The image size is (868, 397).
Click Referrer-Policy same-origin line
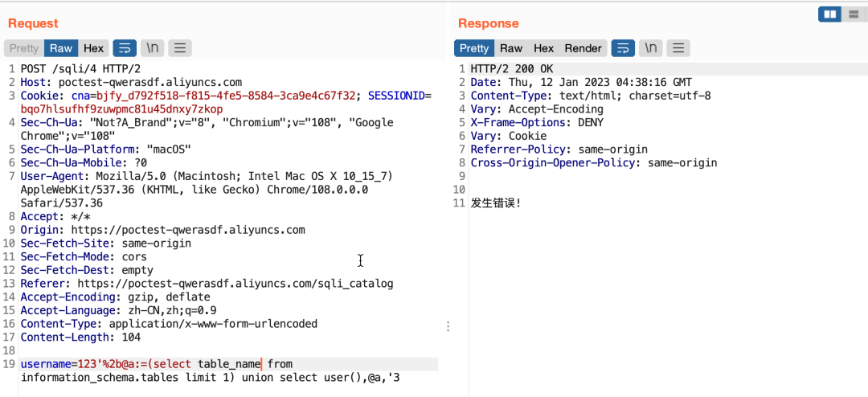tap(559, 149)
